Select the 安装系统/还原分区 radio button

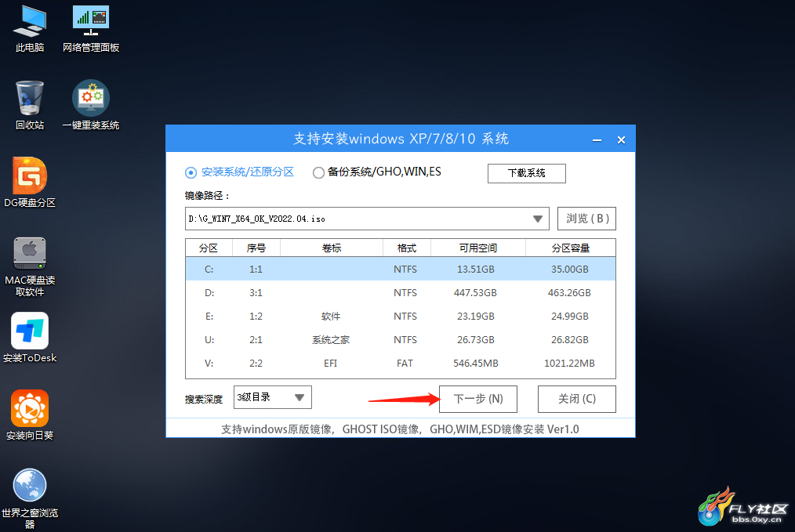tap(191, 173)
